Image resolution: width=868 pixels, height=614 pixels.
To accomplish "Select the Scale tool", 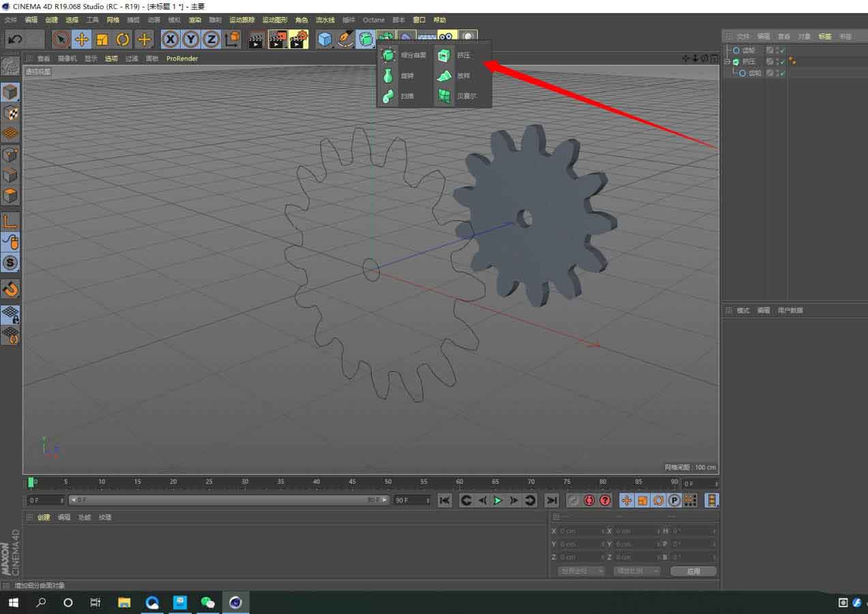I will pyautogui.click(x=103, y=40).
